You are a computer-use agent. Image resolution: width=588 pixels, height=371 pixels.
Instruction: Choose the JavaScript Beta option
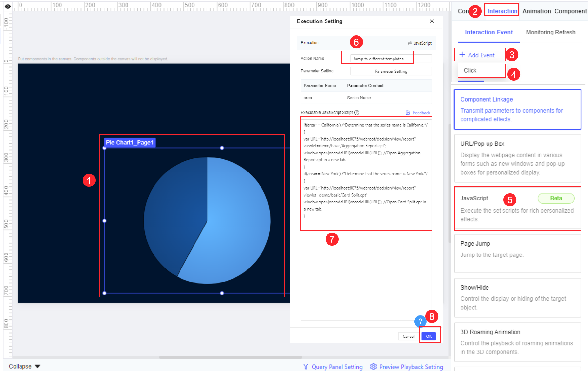click(x=517, y=209)
